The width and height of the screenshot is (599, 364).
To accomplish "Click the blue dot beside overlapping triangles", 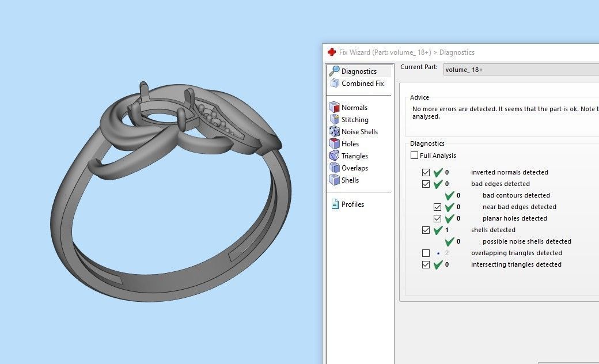I will pyautogui.click(x=438, y=253).
